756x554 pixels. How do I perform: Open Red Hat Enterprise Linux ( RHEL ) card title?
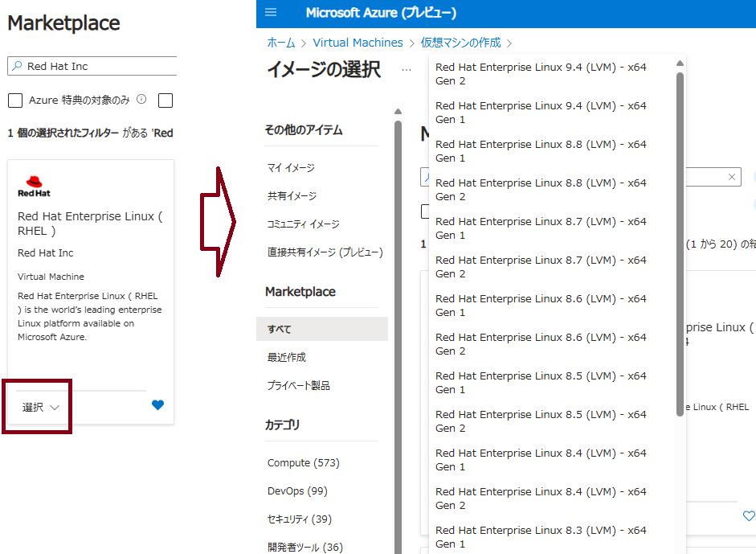point(90,224)
